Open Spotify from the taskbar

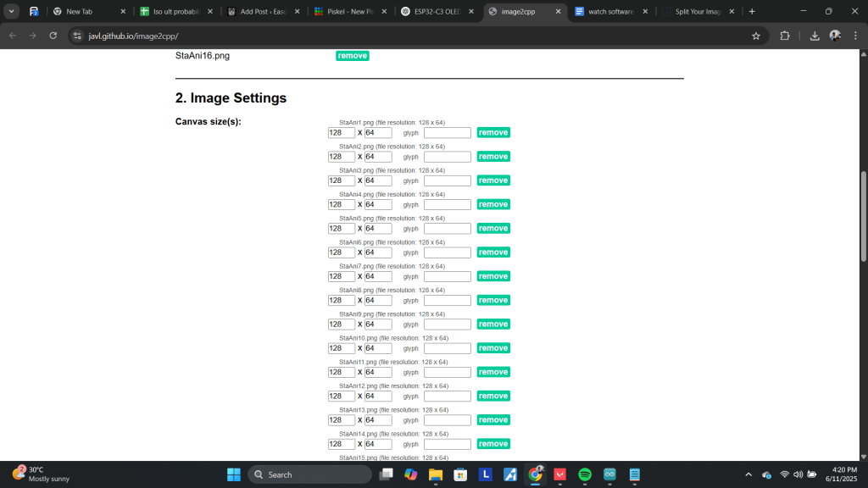point(585,474)
